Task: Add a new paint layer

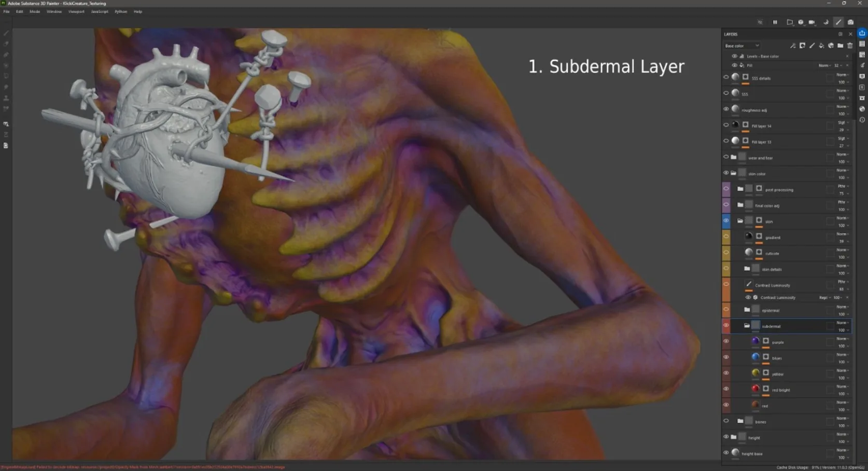Action: pyautogui.click(x=812, y=46)
